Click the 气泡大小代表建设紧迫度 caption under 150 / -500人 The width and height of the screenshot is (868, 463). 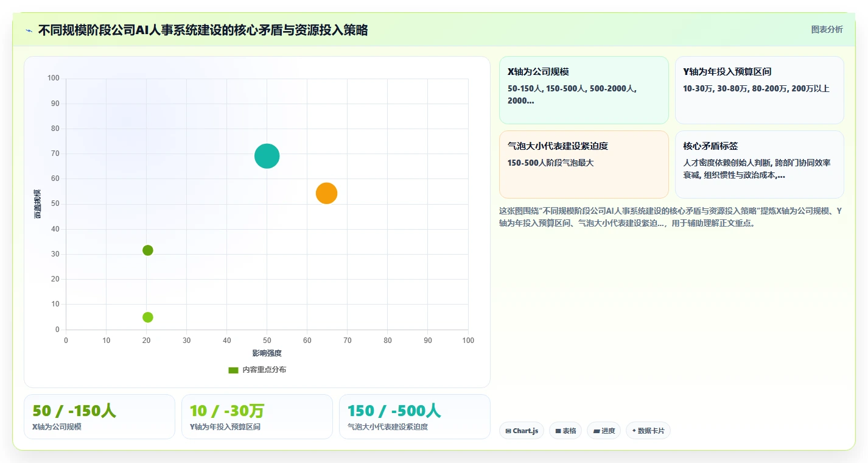tap(388, 427)
